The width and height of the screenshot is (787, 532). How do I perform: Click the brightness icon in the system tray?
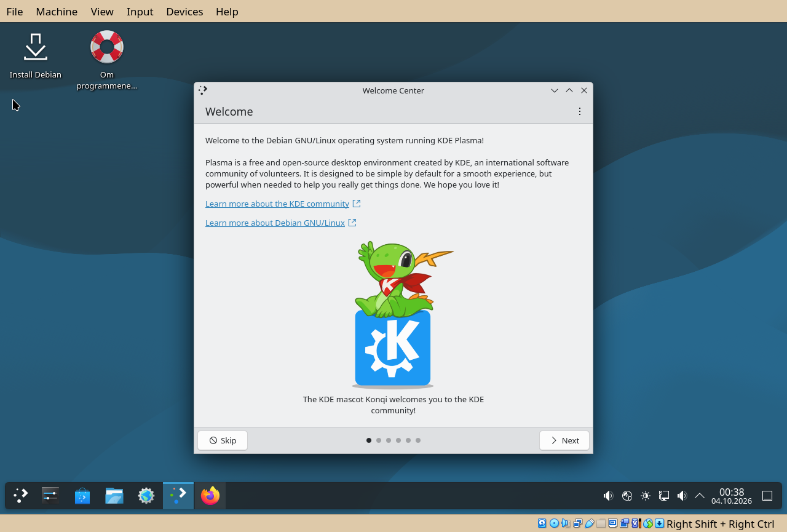point(646,496)
